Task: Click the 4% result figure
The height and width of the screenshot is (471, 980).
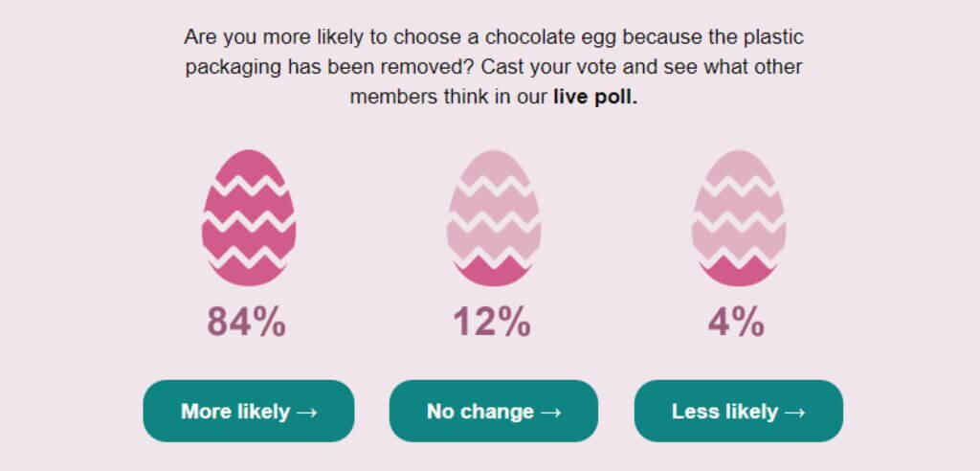Action: click(736, 323)
